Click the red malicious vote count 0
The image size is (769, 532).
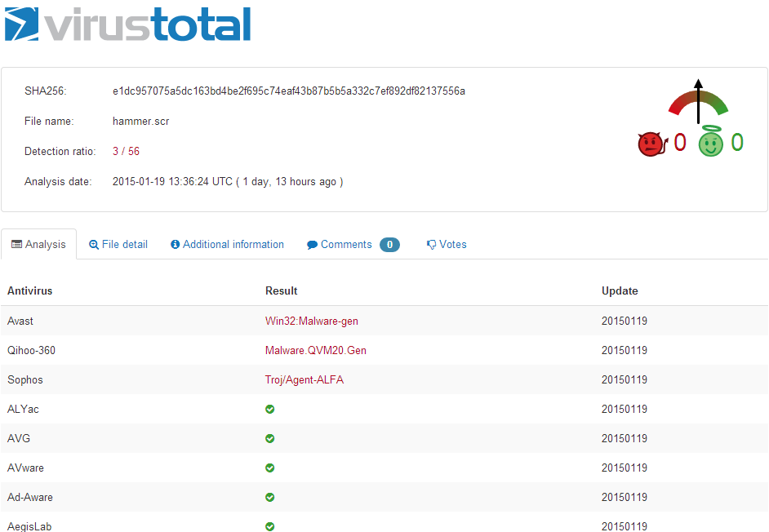(x=680, y=143)
